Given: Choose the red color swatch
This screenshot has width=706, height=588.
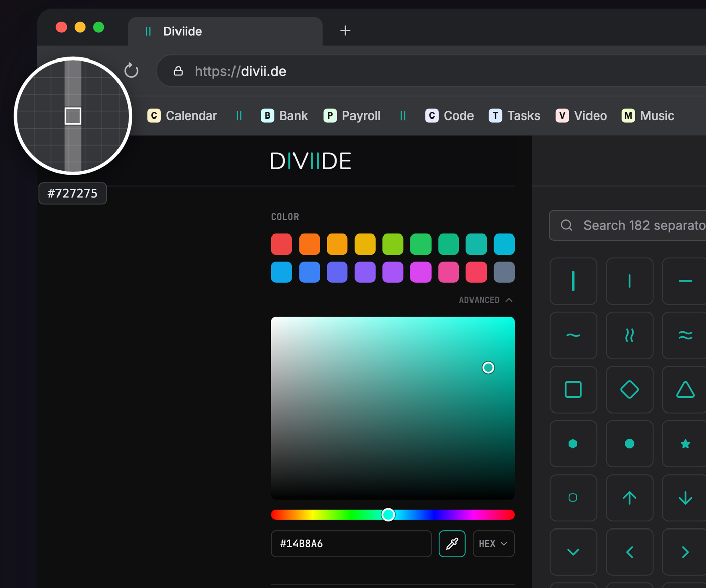Looking at the screenshot, I should (x=282, y=245).
